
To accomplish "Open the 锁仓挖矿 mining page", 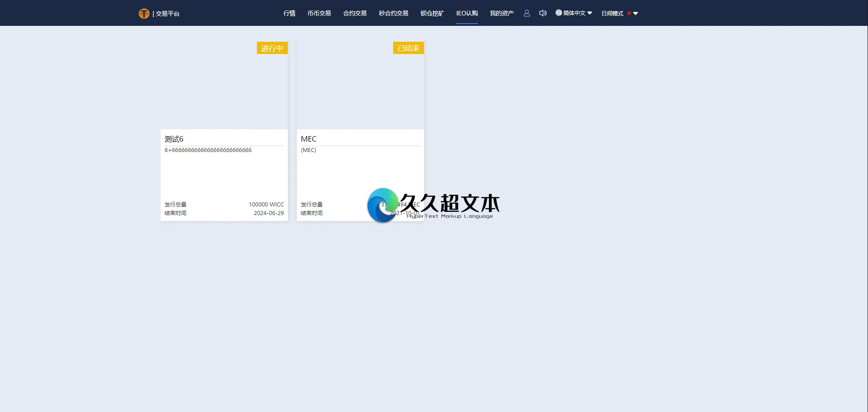I will [x=432, y=13].
